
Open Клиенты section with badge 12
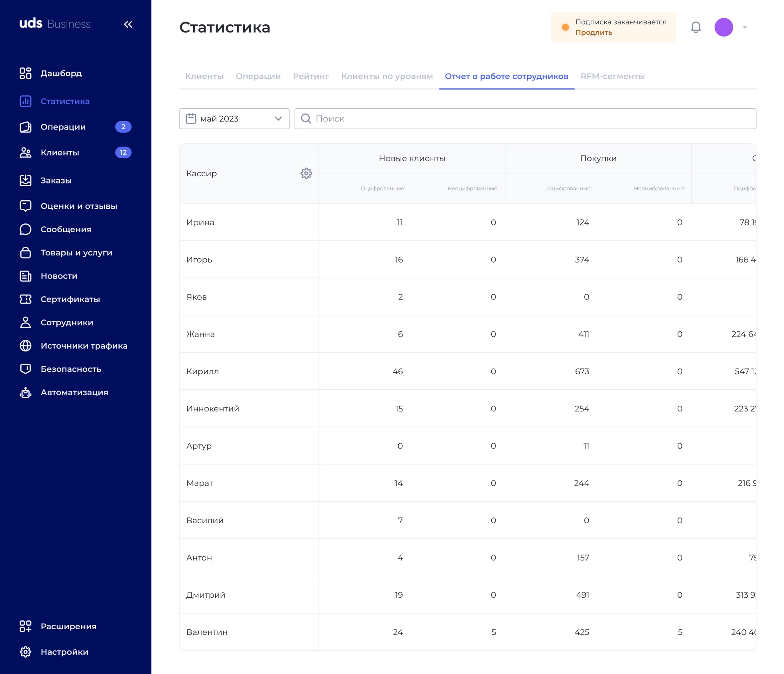click(x=75, y=152)
